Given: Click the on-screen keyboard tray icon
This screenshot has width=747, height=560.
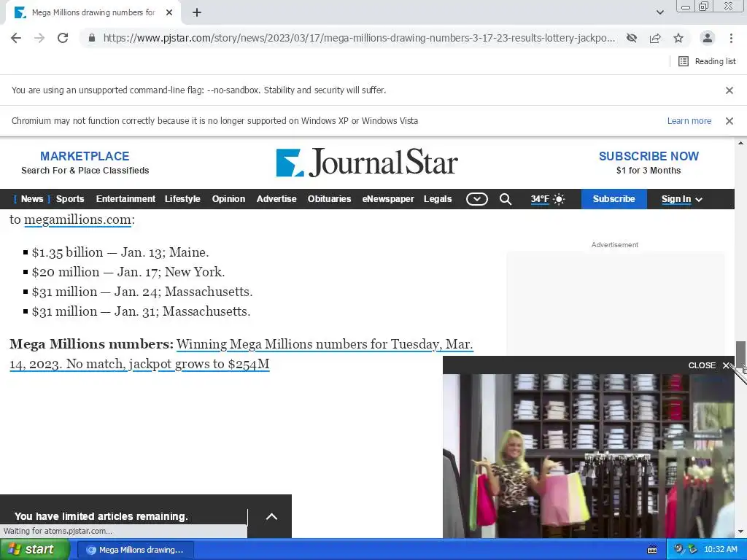Looking at the screenshot, I should pos(652,550).
